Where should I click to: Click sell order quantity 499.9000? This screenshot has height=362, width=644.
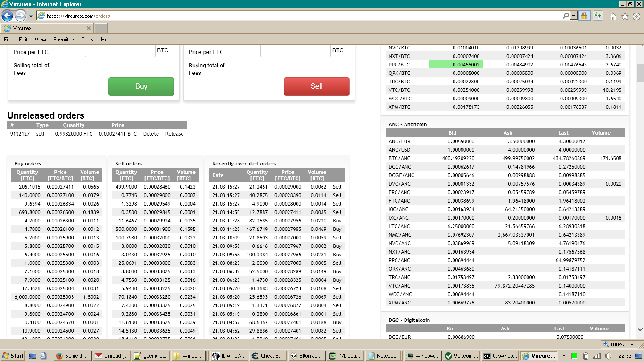click(125, 187)
